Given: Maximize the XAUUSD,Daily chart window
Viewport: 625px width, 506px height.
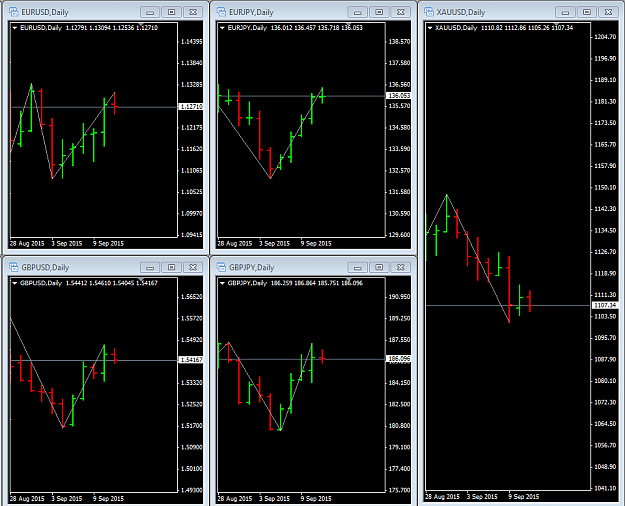Looking at the screenshot, I should pyautogui.click(x=587, y=12).
